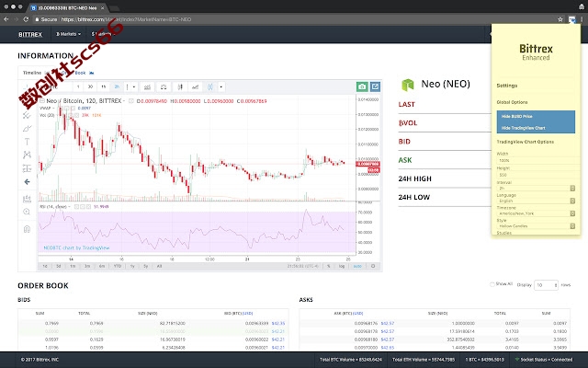Open the chart in a popup window
The width and height of the screenshot is (588, 368).
(375, 86)
